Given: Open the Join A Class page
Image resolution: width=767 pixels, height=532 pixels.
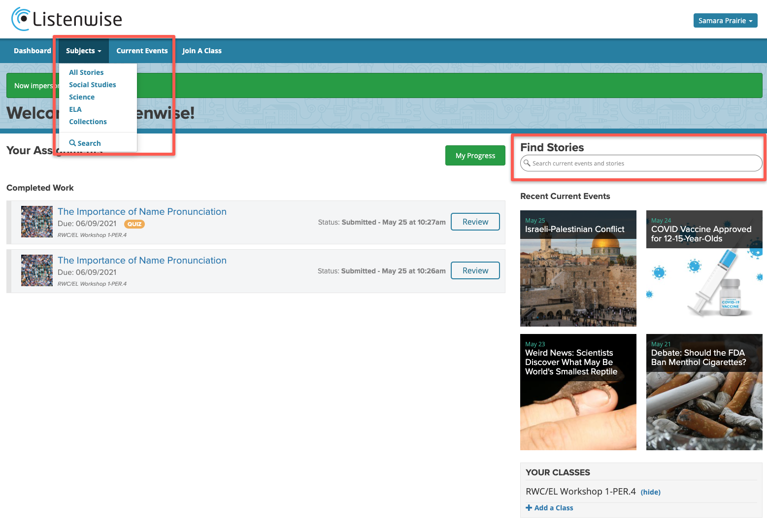Looking at the screenshot, I should [x=202, y=51].
